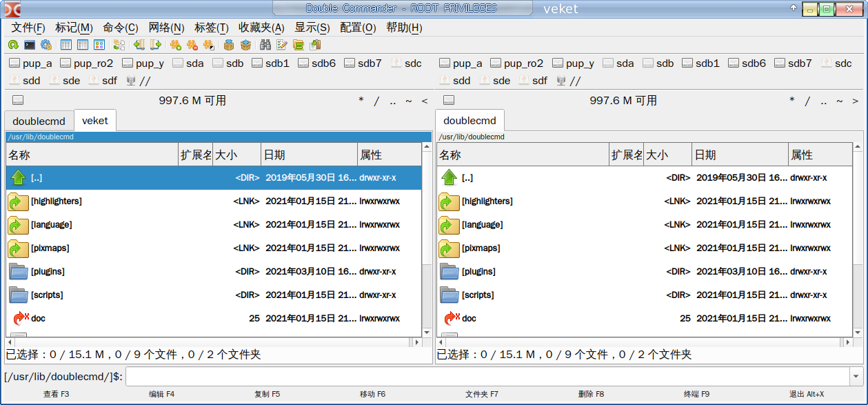
Task: Open Options via the gear toolbar icon
Action: pyautogui.click(x=46, y=46)
